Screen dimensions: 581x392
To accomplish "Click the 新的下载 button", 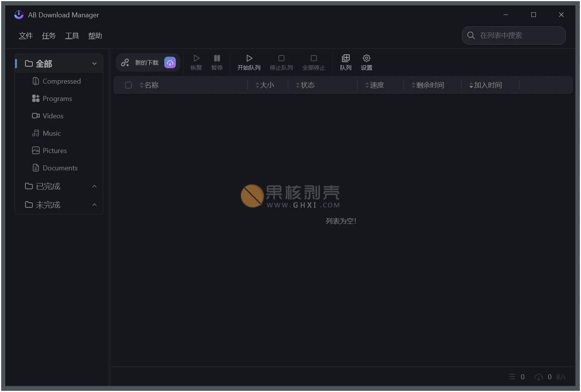I will pos(148,62).
